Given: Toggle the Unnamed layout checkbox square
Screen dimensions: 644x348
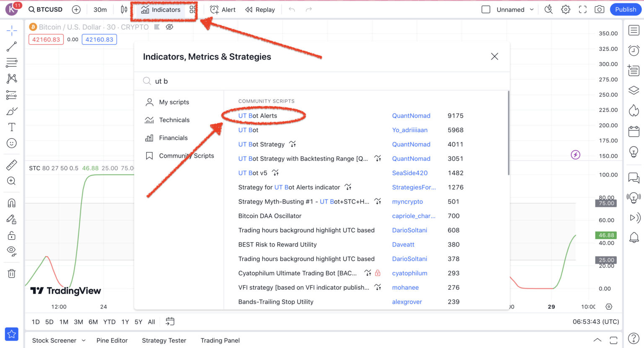Looking at the screenshot, I should [x=486, y=10].
